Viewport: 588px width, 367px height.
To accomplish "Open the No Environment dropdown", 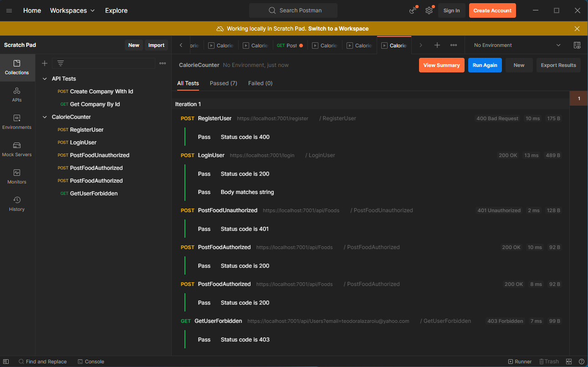I will (x=517, y=45).
